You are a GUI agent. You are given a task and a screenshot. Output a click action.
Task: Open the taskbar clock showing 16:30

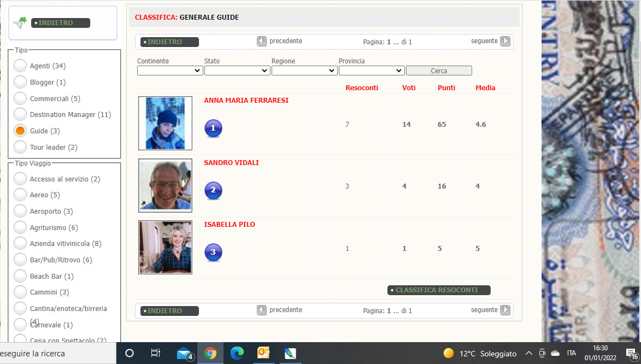point(600,353)
